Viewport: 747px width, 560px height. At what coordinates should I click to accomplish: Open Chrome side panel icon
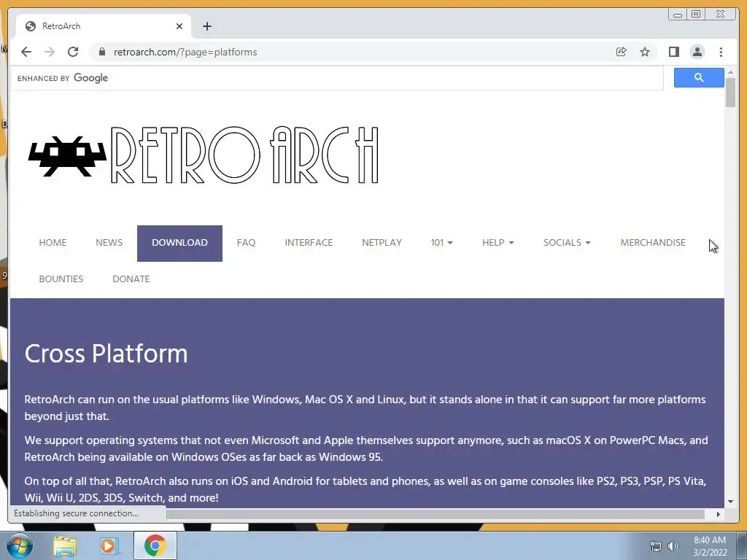[x=673, y=52]
